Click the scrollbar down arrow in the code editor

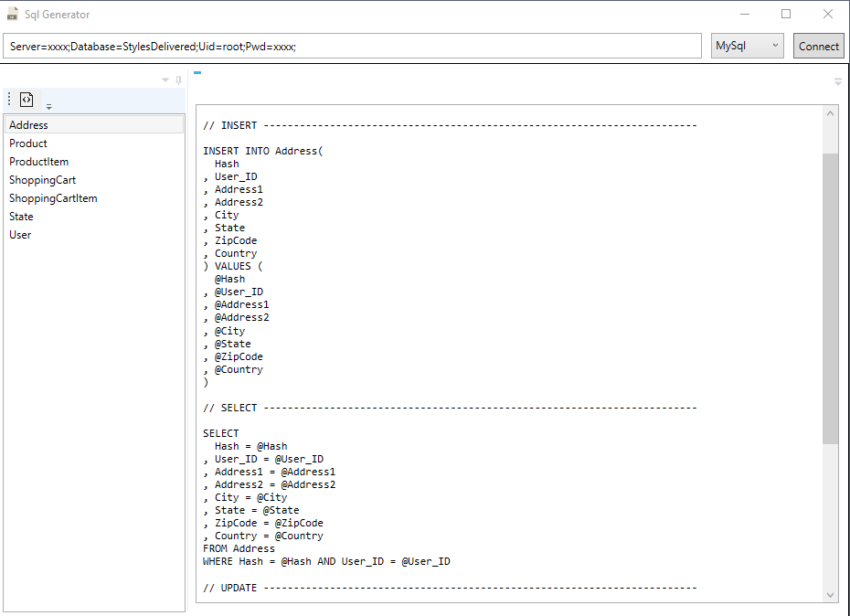[831, 593]
